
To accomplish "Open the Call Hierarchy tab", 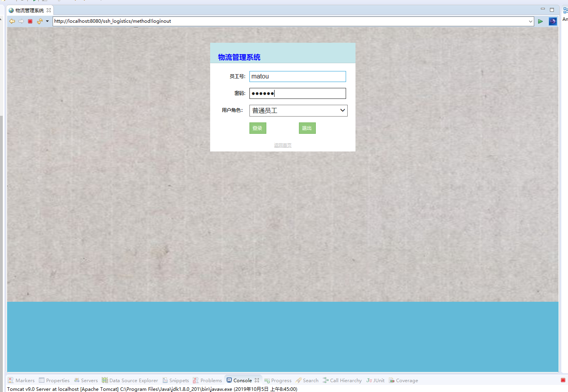I will click(x=342, y=380).
